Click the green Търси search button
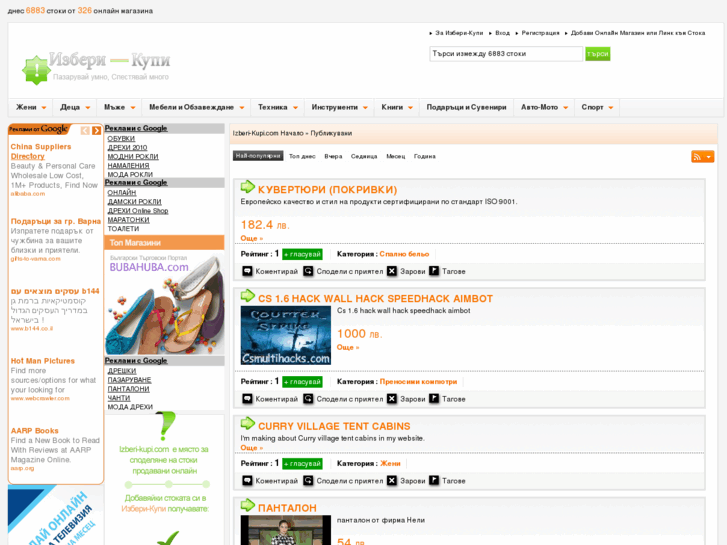Viewport: 727px width, 545px height. click(x=597, y=54)
